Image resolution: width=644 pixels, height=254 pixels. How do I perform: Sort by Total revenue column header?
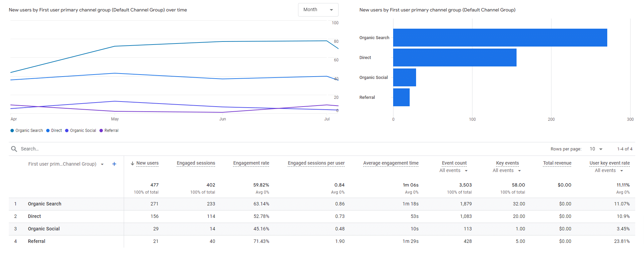click(557, 163)
